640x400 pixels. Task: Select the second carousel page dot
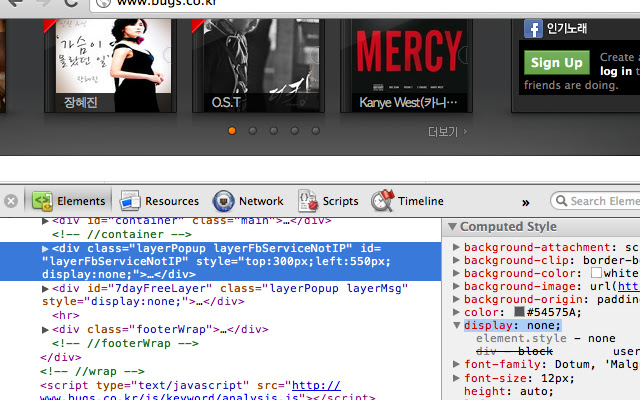coord(253,131)
